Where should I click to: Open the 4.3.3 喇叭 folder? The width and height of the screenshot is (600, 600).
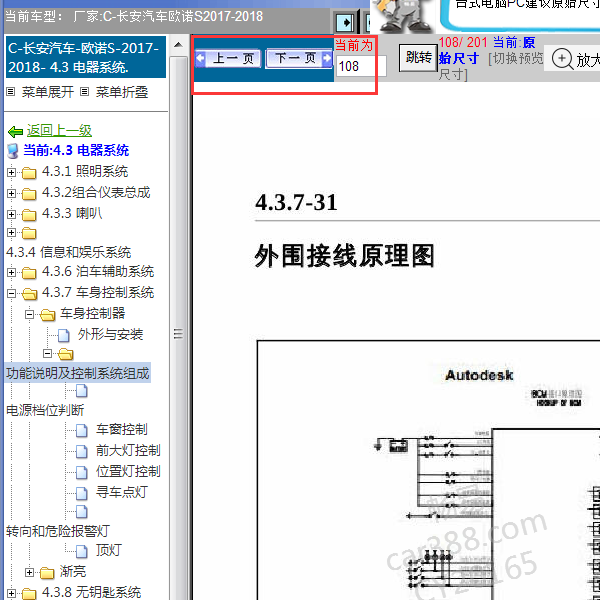click(x=72, y=213)
